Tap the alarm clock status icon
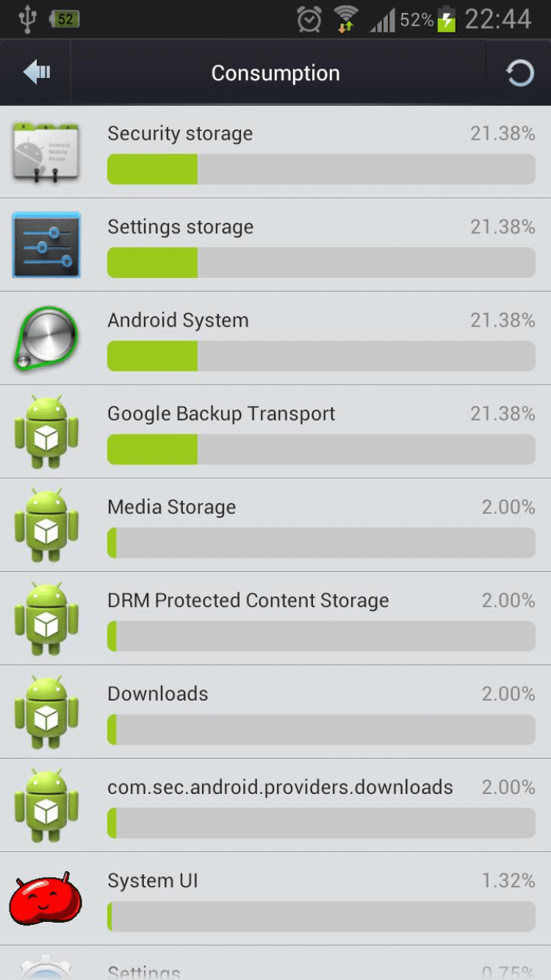551x980 pixels. click(309, 20)
